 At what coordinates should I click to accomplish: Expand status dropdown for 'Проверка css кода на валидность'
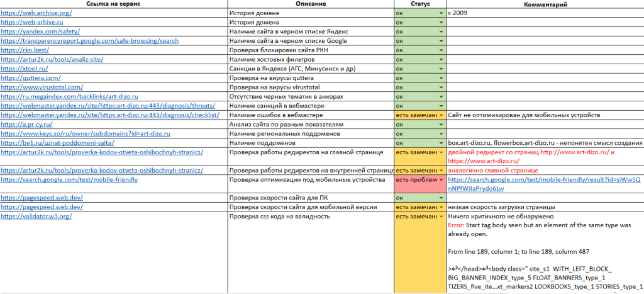(x=441, y=217)
